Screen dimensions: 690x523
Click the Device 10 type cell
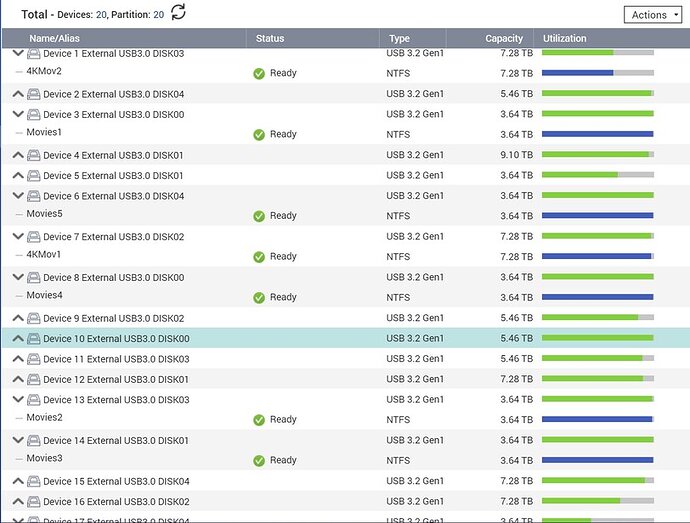point(415,338)
